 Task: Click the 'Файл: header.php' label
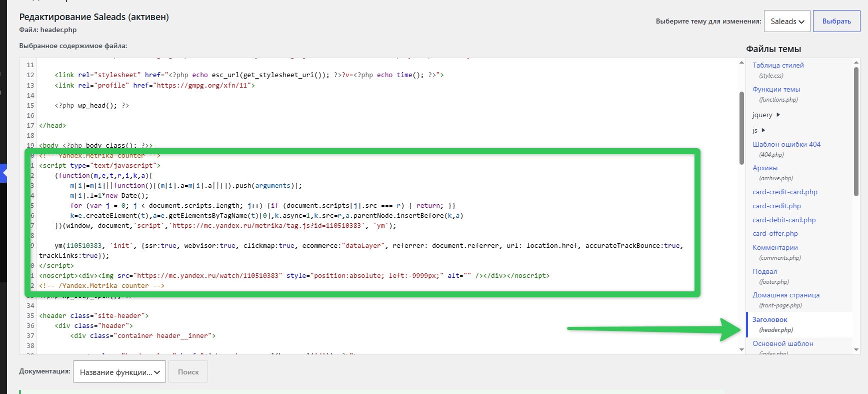48,30
